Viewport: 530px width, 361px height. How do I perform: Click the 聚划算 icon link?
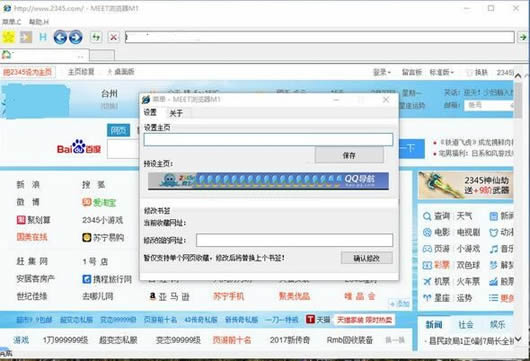33,220
